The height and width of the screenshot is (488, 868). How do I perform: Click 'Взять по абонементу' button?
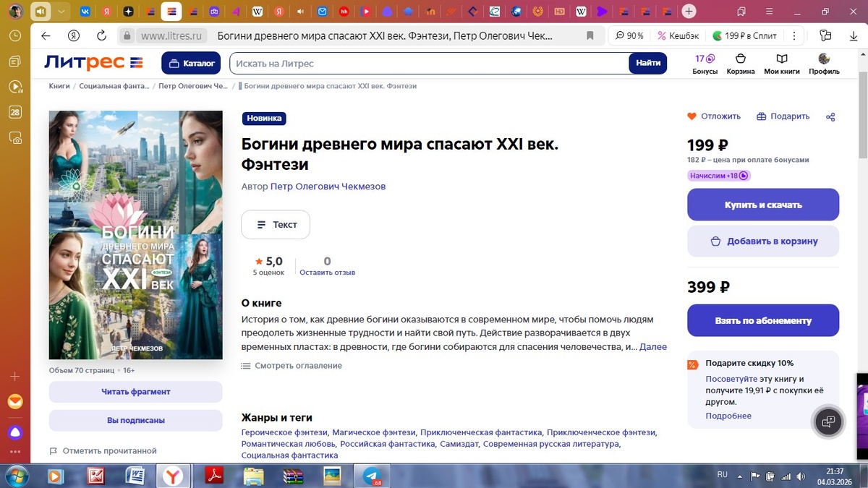(x=763, y=320)
